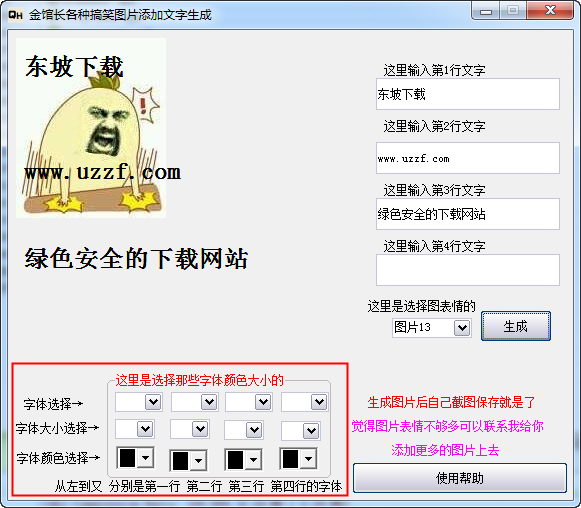Open first-line font size dropdown

(x=145, y=429)
